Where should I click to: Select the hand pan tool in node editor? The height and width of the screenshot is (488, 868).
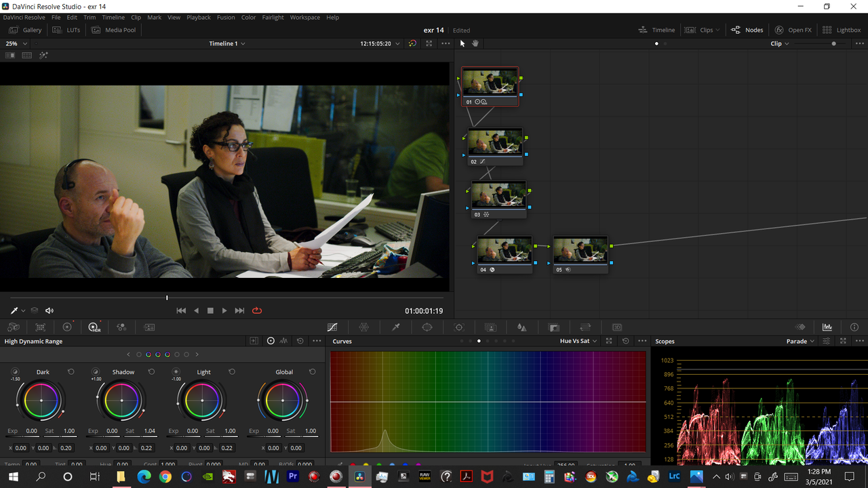pos(475,43)
